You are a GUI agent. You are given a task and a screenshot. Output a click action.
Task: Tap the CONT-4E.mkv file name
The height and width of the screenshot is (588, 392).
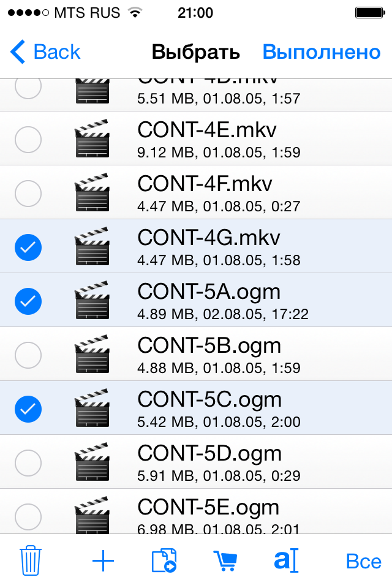click(207, 130)
